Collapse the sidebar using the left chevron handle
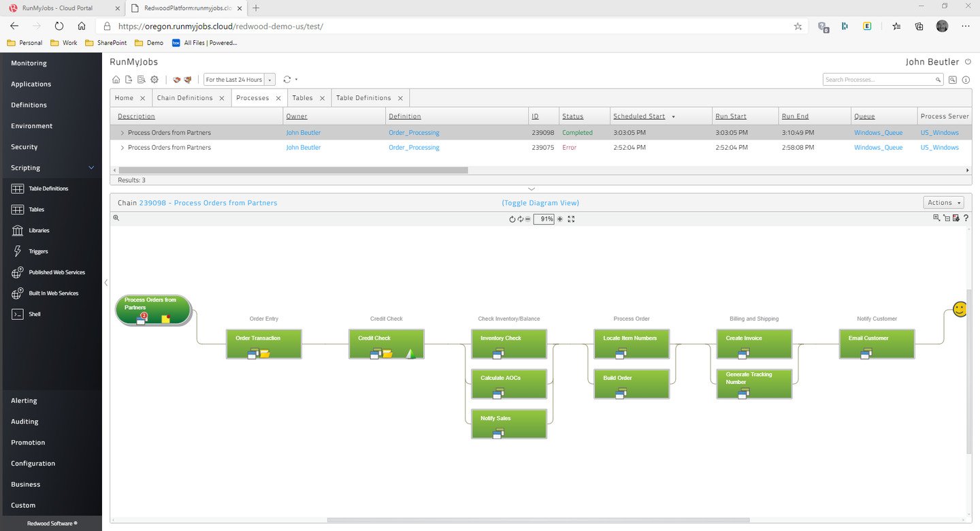The height and width of the screenshot is (531, 980). (x=106, y=282)
